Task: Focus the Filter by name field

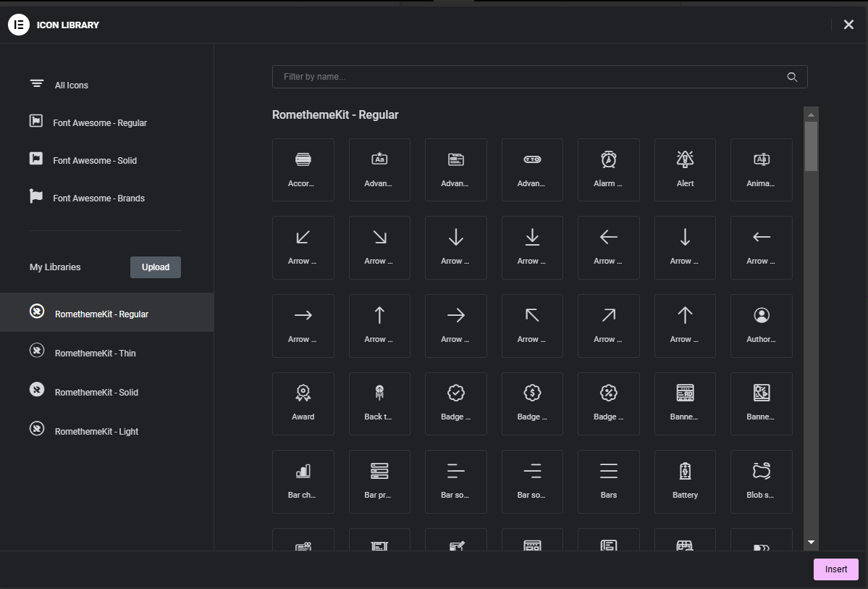Action: click(x=540, y=77)
